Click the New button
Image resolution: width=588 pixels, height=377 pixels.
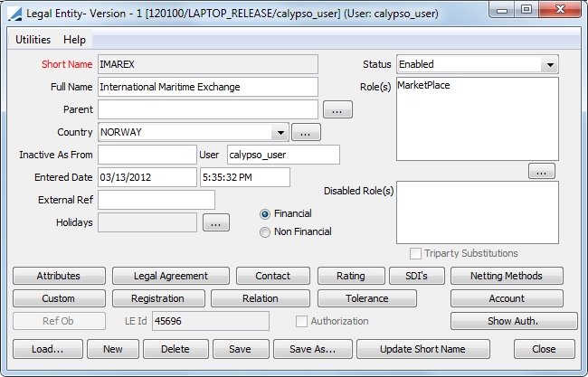click(113, 349)
